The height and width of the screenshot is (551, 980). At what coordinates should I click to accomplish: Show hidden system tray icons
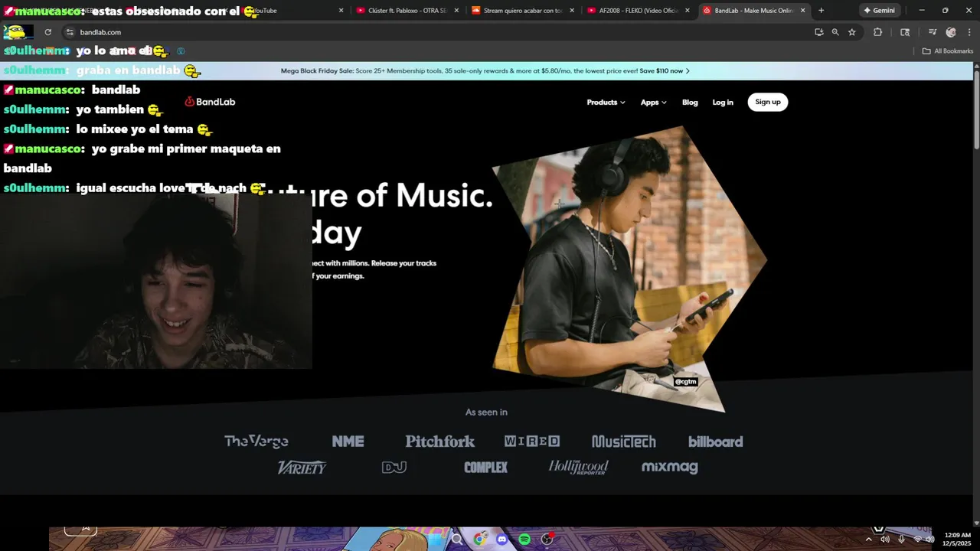(x=868, y=540)
